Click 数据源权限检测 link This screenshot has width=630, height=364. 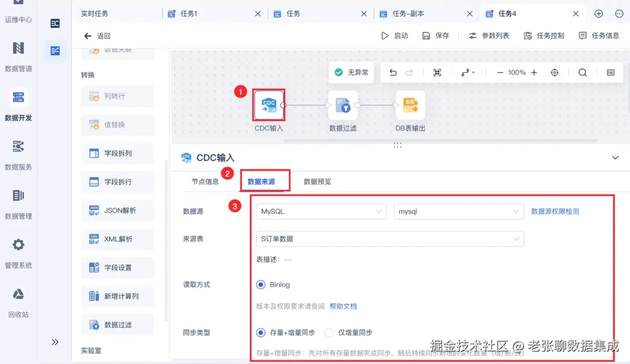555,211
